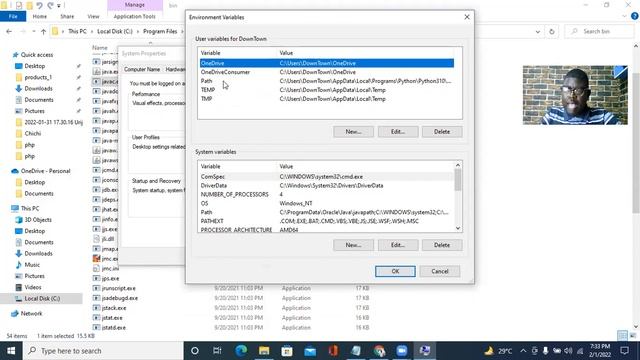
Task: Click Edit button under User variables
Action: click(398, 132)
